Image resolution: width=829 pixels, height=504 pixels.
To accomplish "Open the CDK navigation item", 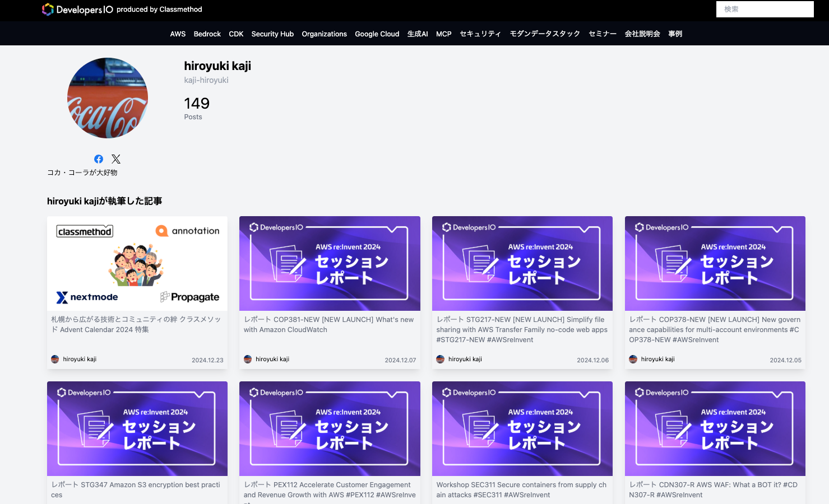I will pos(236,34).
